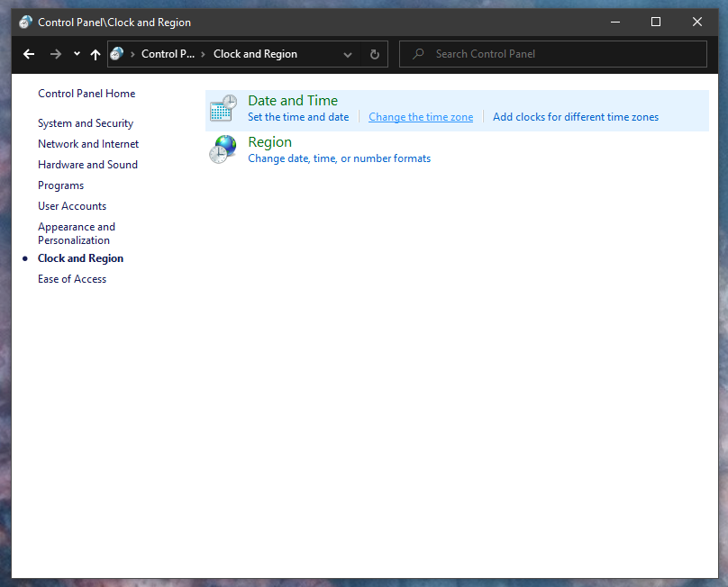Viewport: 728px width, 587px height.
Task: Click Add clocks for different time zones
Action: tap(575, 116)
